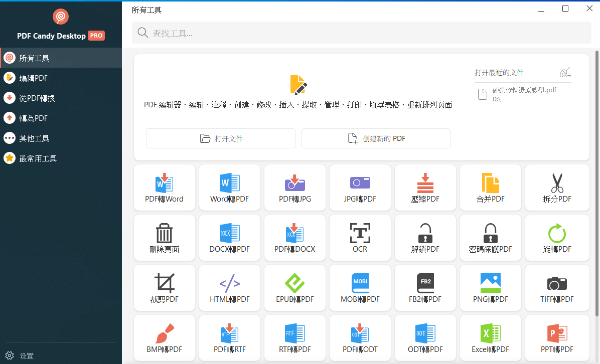Open the FB2轉PDF tool
Screen dimensions: 600x364
point(425,287)
